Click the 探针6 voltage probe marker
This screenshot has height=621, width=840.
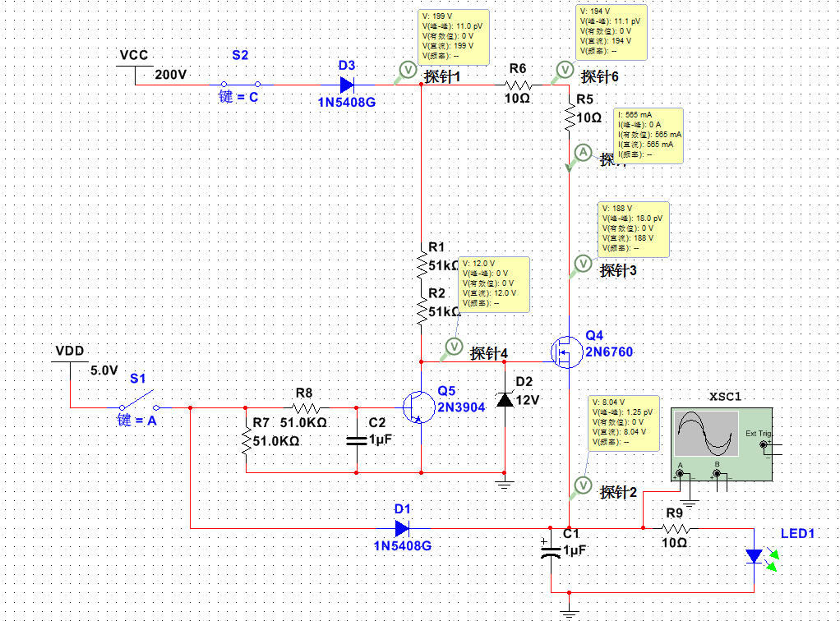click(x=565, y=70)
